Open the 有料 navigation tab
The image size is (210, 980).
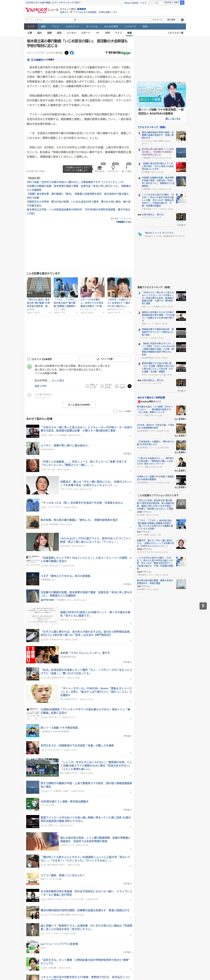145,27
